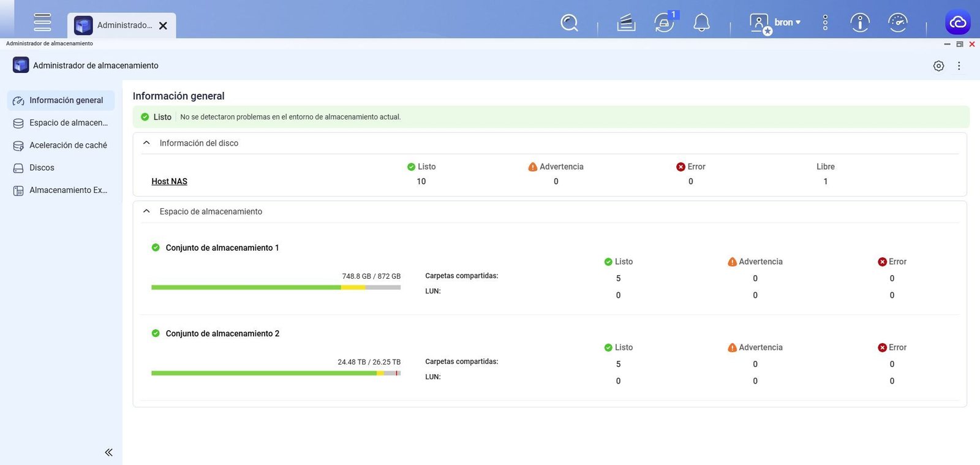Open top bar more options dots
The height and width of the screenshot is (465, 980).
point(825,23)
